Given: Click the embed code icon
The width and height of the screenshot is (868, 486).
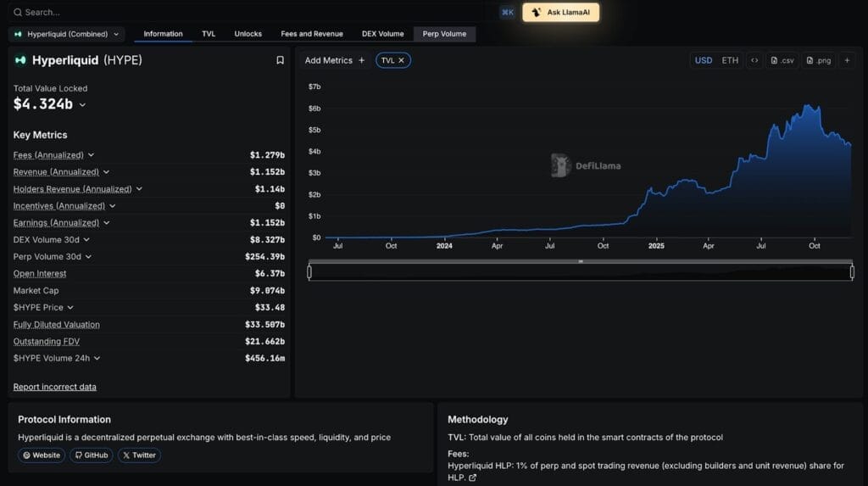Looking at the screenshot, I should [x=754, y=60].
